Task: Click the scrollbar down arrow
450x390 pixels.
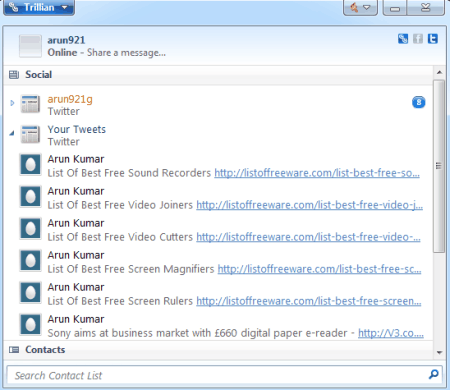Action: point(439,352)
